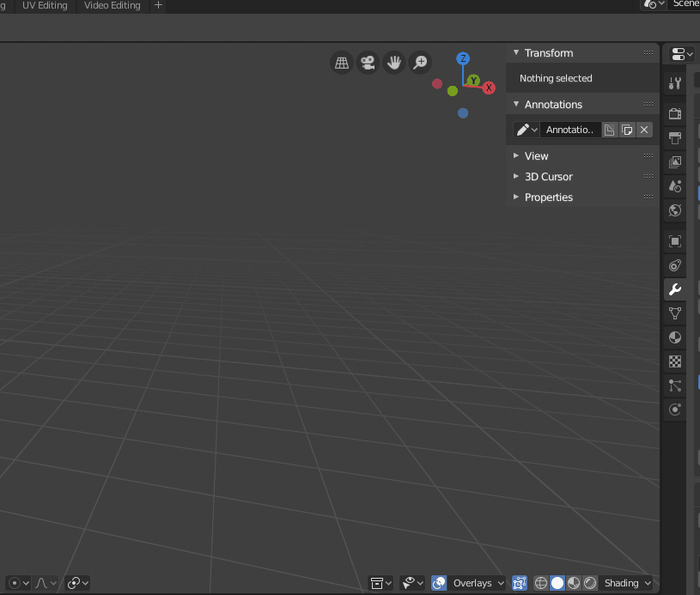Open the Texture Properties checkerboard tab
Image resolution: width=700 pixels, height=595 pixels.
click(x=674, y=361)
